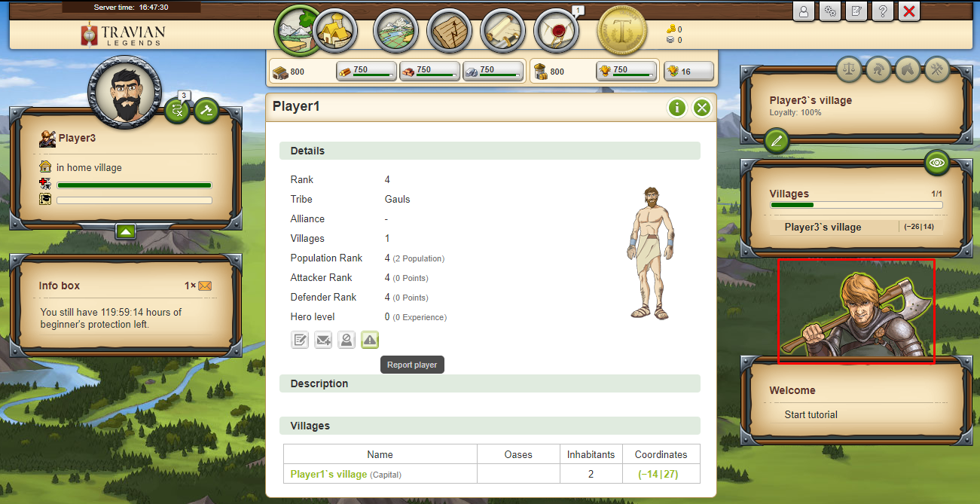Click the free crop balance showing 16

[x=688, y=72]
